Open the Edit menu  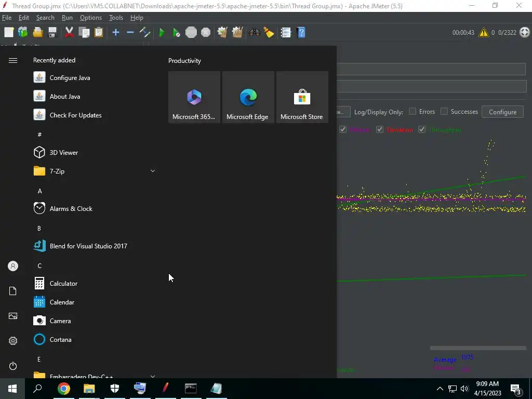(24, 18)
